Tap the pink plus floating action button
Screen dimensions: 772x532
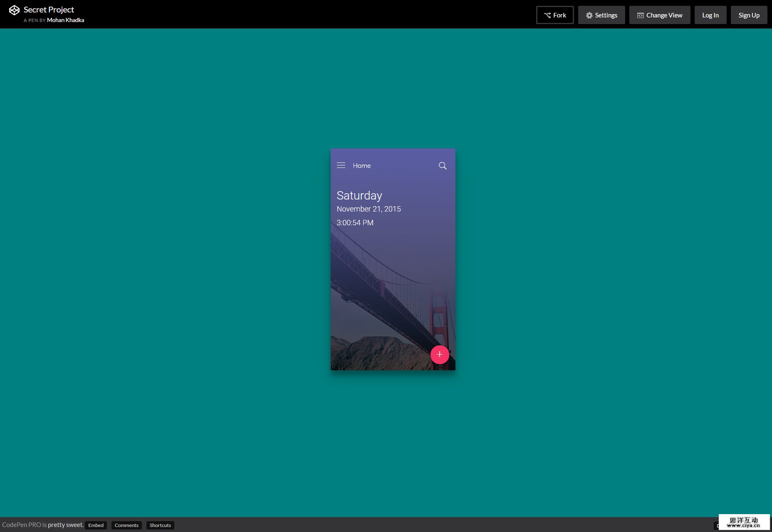tap(440, 355)
